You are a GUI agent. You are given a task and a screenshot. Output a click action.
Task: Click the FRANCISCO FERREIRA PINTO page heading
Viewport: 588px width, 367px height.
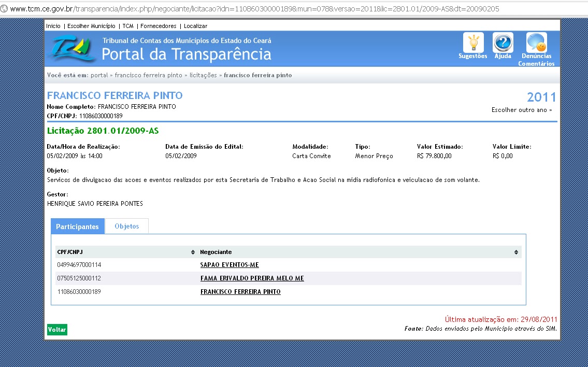(x=114, y=95)
